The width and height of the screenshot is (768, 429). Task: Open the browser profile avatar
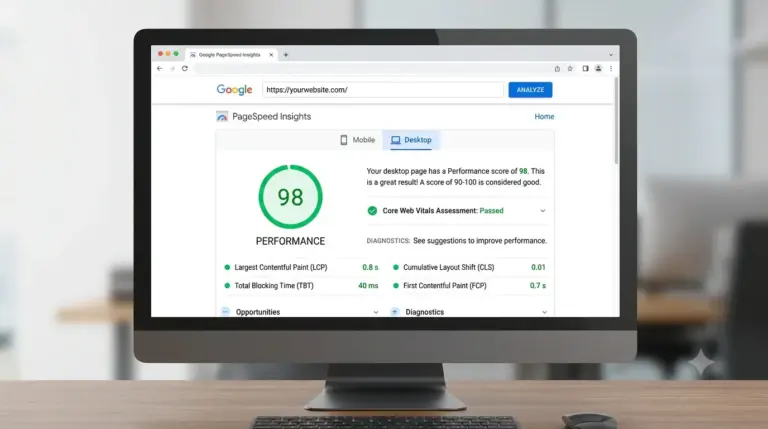pyautogui.click(x=598, y=69)
